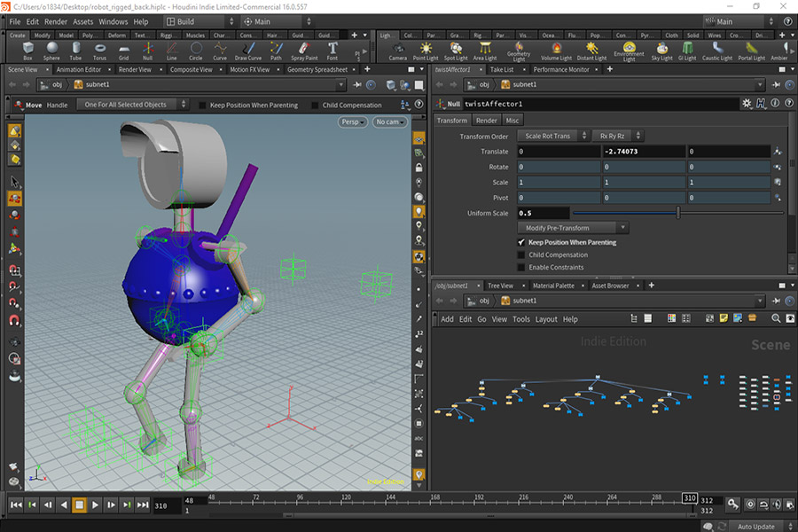Open the Take List tab
Viewport: 798px width, 532px height.
tap(503, 70)
